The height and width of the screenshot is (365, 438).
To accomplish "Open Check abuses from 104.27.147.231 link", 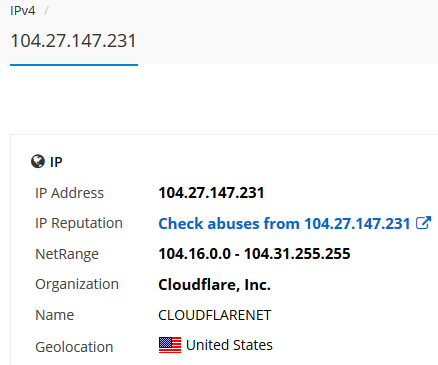I will (284, 223).
